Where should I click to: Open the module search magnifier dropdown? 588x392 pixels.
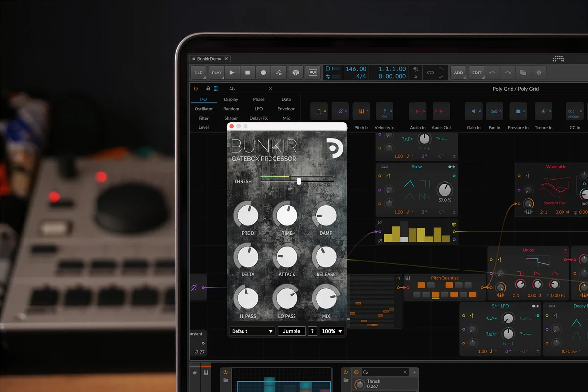coord(232,89)
